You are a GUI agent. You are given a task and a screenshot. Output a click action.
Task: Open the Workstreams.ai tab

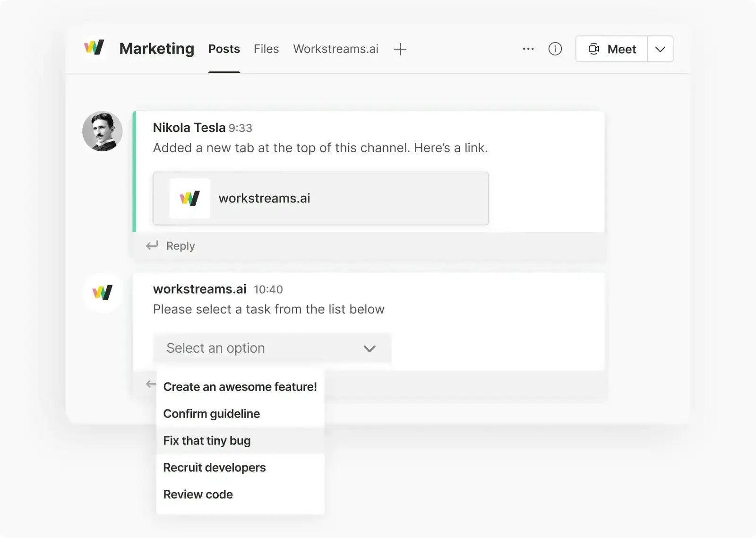coord(335,49)
